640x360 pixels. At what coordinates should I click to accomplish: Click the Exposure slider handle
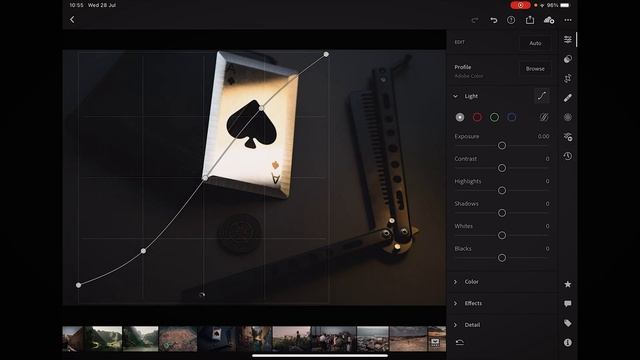click(x=502, y=146)
